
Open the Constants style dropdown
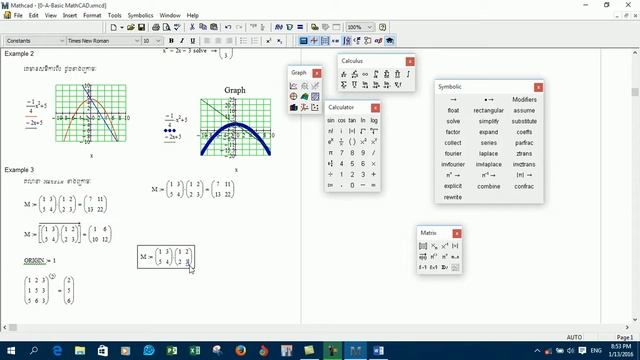pyautogui.click(x=62, y=41)
